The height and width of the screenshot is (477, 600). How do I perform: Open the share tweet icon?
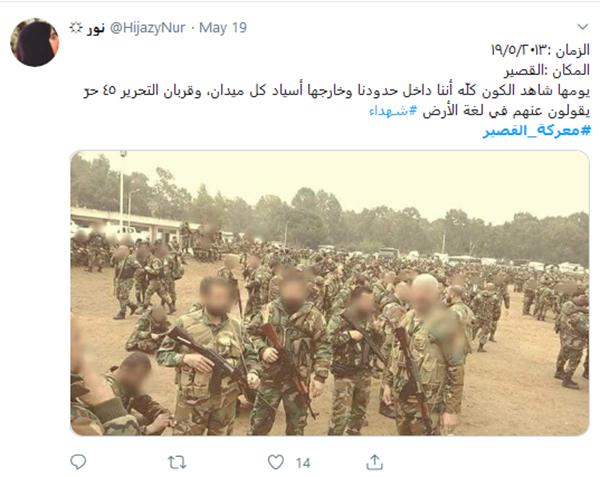tap(374, 462)
